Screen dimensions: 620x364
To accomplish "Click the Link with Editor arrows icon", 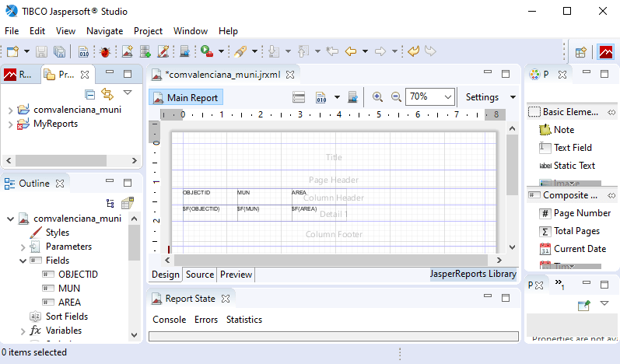I will (x=108, y=94).
